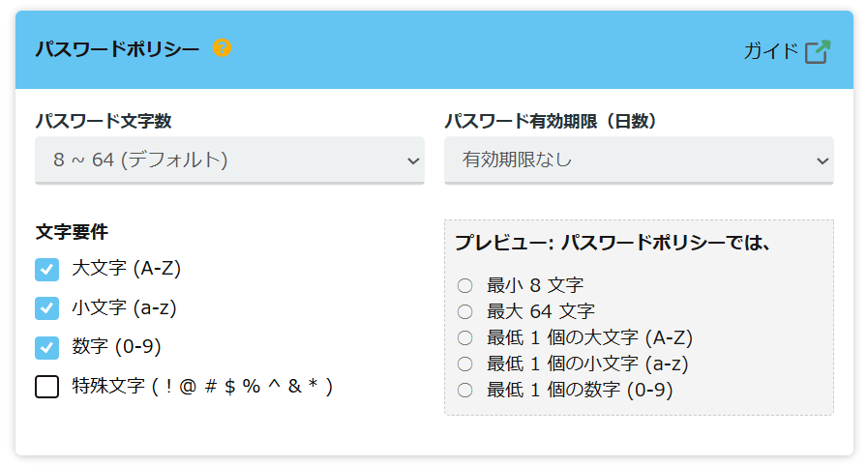868x466 pixels.
Task: Open the パスワード文字数 dropdown
Action: pyautogui.click(x=229, y=160)
